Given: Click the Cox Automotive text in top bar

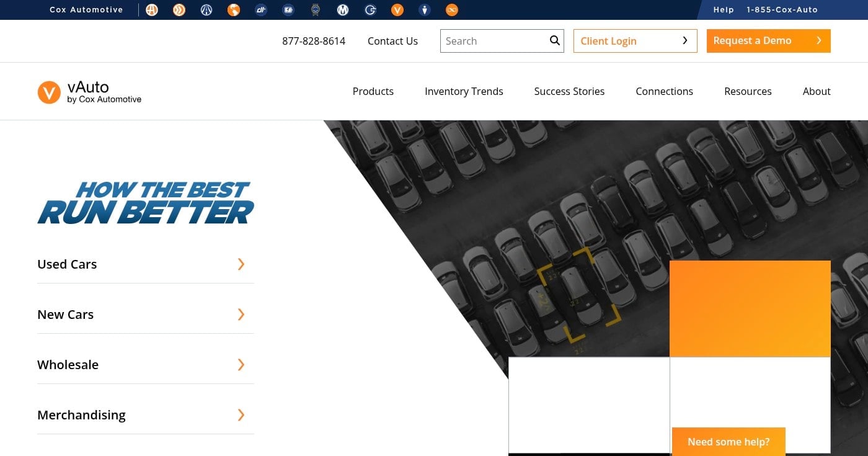Looking at the screenshot, I should click(x=86, y=10).
